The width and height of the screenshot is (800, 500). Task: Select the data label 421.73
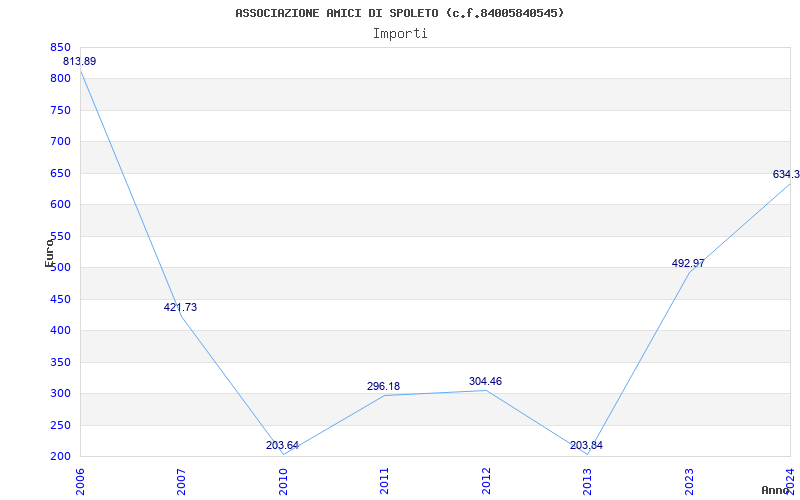[x=180, y=307]
